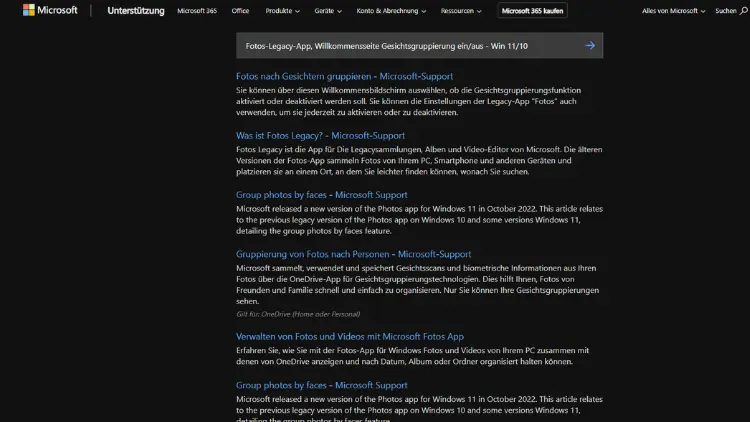
Task: Expand the Konto & Abrechnung dropdown
Action: click(391, 11)
